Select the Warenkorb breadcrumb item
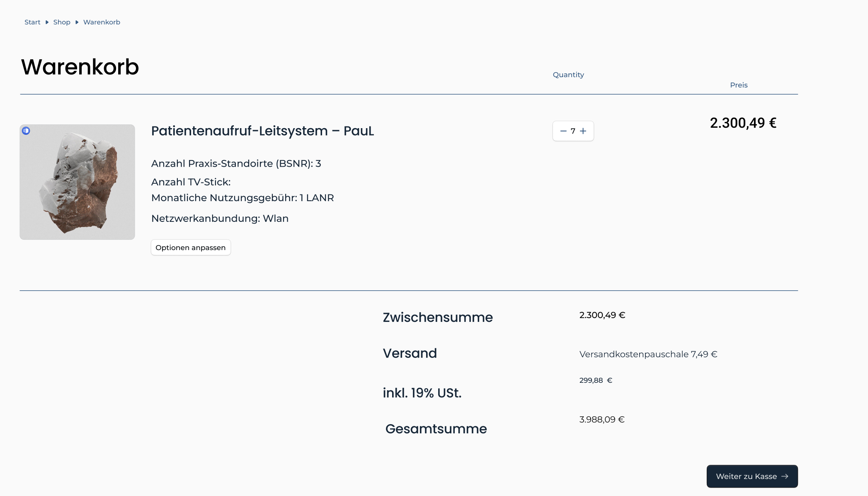868x496 pixels. (102, 22)
